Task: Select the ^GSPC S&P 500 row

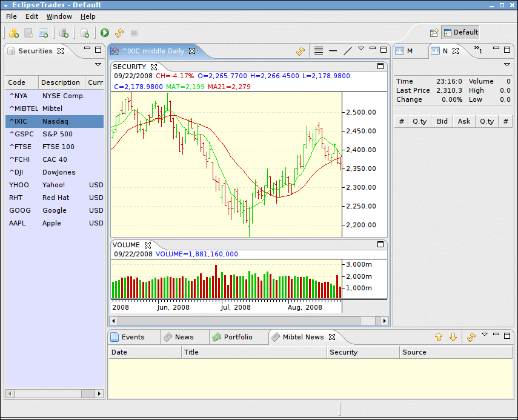Action: point(55,134)
